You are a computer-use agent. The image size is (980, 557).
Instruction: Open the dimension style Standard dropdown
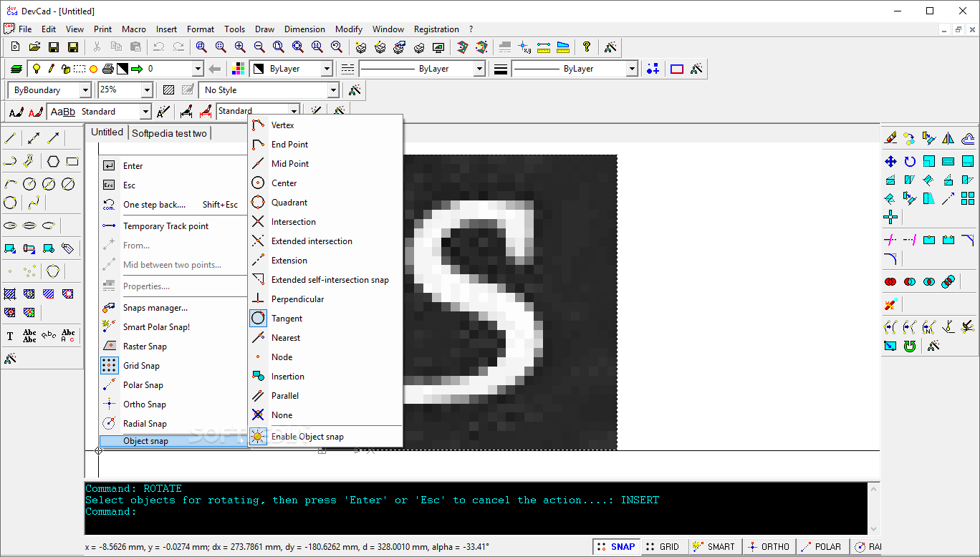click(294, 110)
